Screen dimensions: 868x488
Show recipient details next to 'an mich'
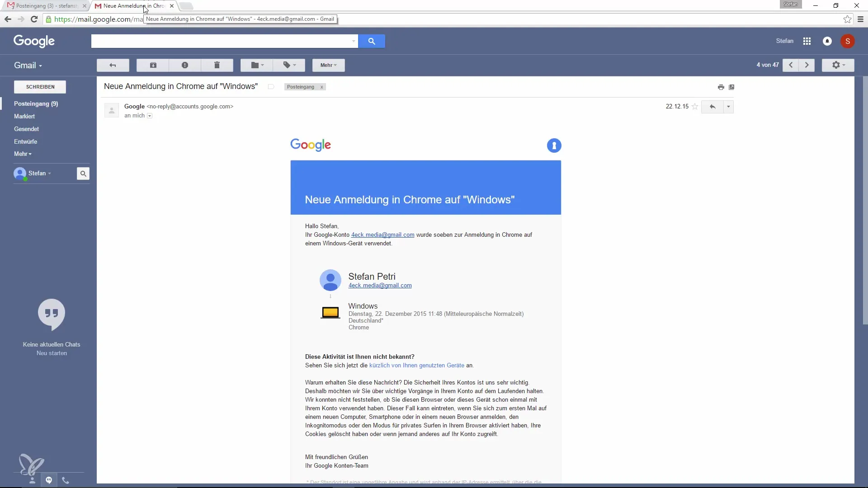tap(150, 116)
